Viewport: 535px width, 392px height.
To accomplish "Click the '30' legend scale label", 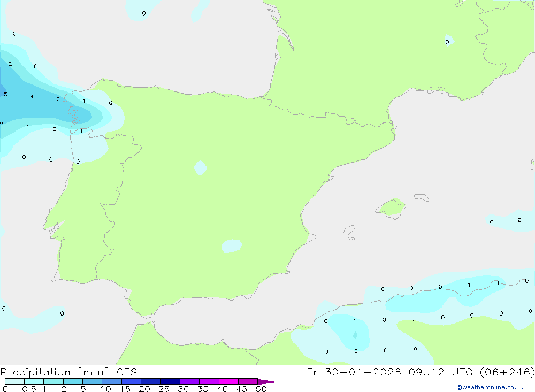I will tap(183, 389).
